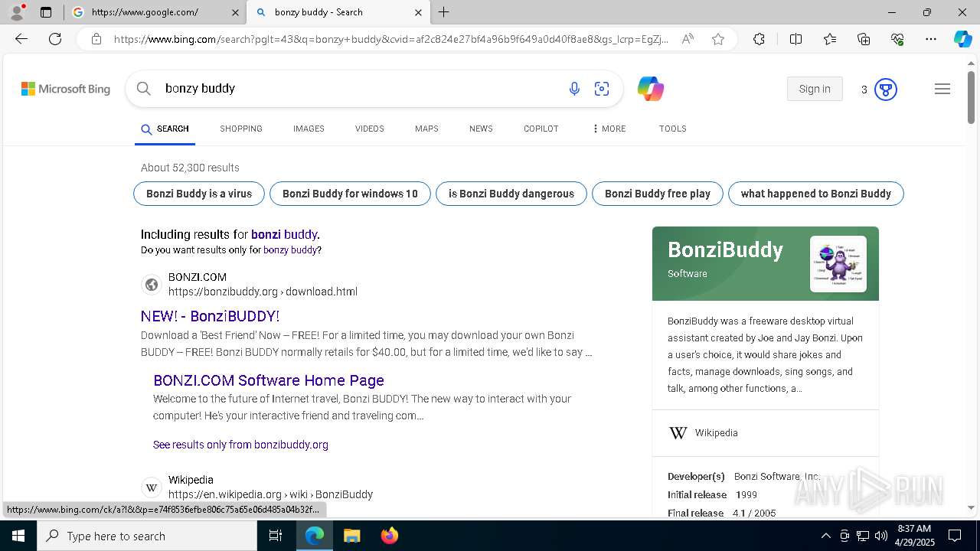Open the TOOLS filter option
The width and height of the screenshot is (980, 551).
coord(673,129)
